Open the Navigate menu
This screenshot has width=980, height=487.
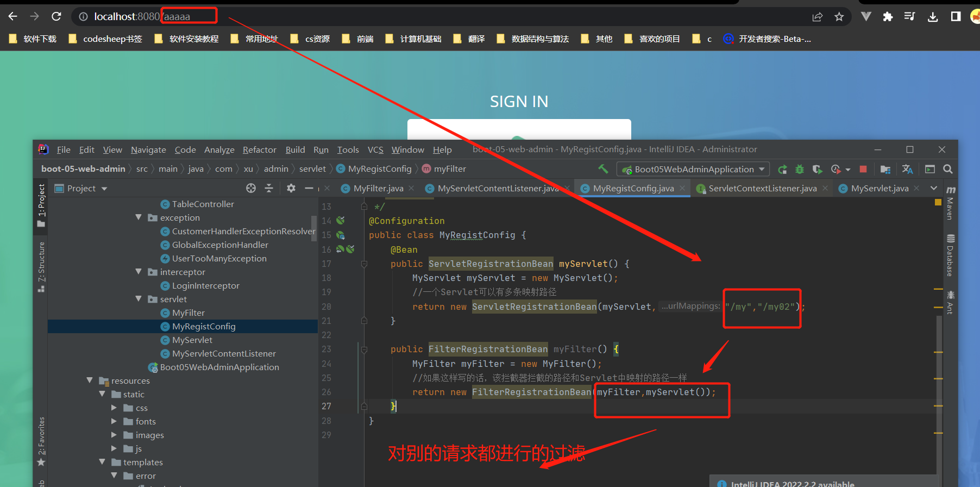click(x=148, y=149)
